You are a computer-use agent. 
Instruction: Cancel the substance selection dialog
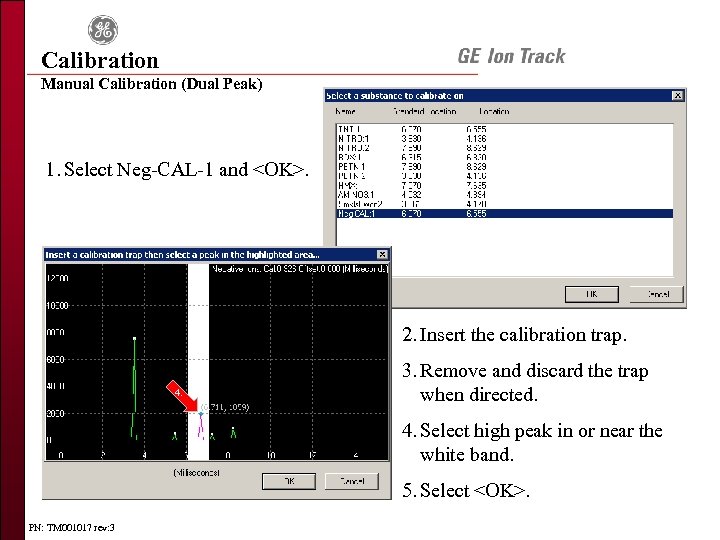tap(658, 294)
